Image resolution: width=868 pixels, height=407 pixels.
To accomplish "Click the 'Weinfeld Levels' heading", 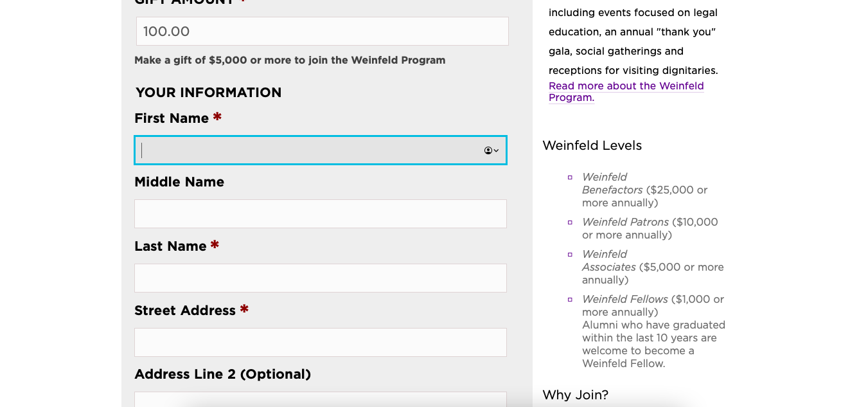I will [592, 146].
